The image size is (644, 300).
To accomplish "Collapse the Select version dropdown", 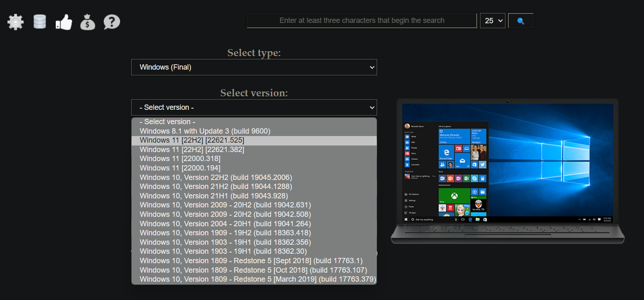I will point(254,107).
